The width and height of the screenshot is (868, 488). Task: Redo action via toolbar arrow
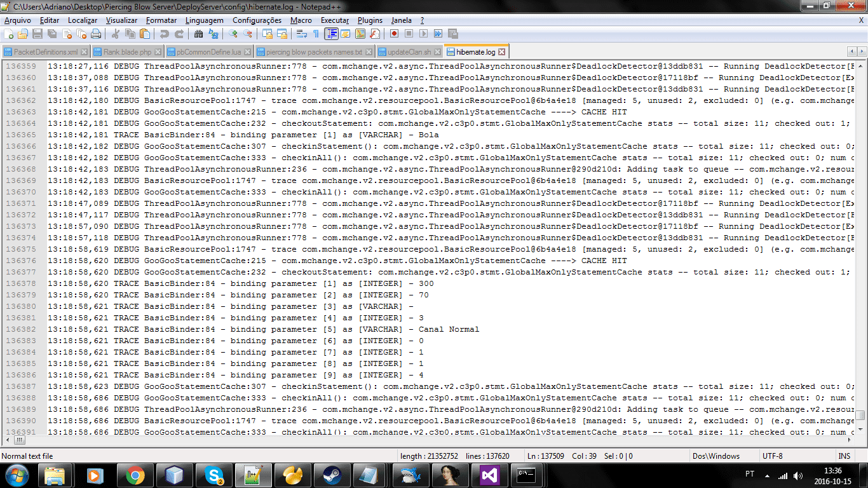[x=179, y=33]
